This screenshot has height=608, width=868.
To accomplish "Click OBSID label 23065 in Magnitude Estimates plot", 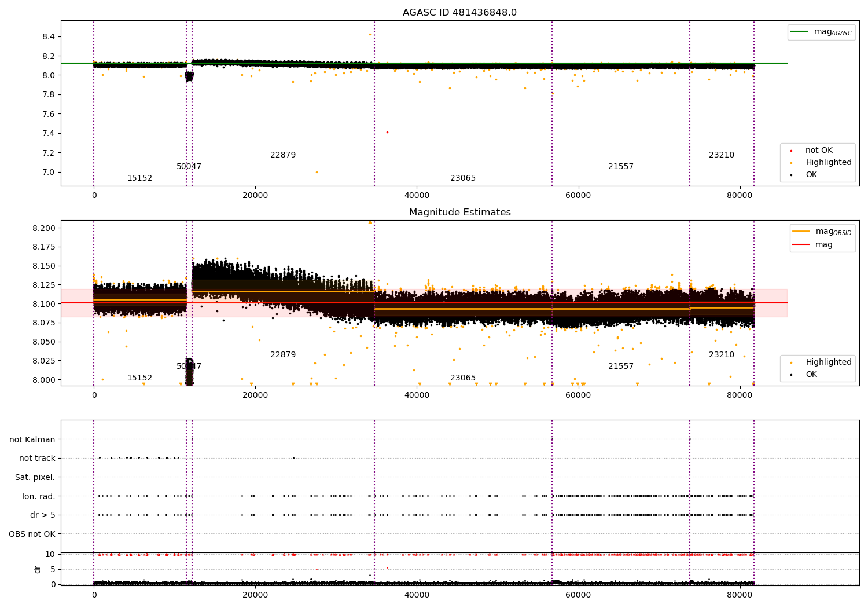I will (463, 378).
